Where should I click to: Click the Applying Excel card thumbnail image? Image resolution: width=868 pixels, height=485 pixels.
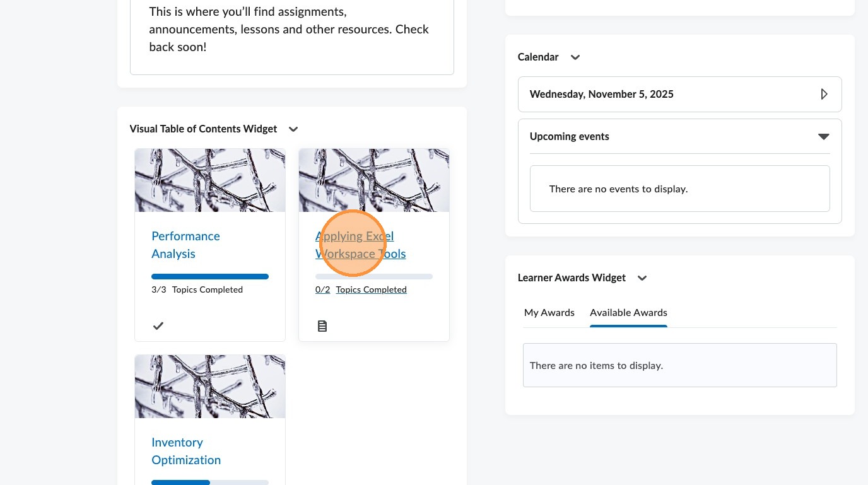(x=374, y=180)
